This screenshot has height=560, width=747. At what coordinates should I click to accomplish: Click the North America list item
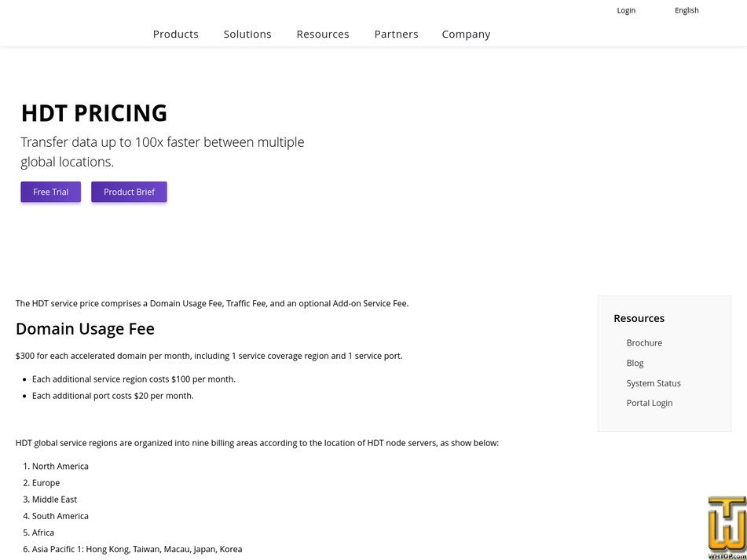60,467
